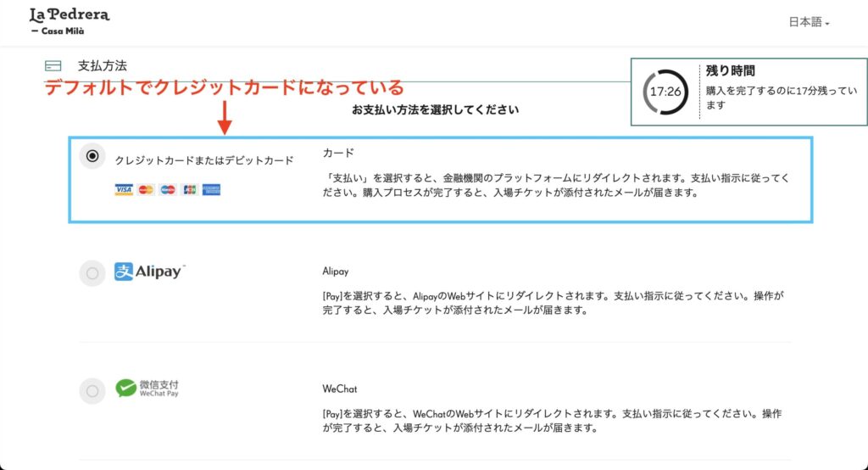The image size is (868, 470).
Task: Click the JCB card logo
Action: coord(189,190)
